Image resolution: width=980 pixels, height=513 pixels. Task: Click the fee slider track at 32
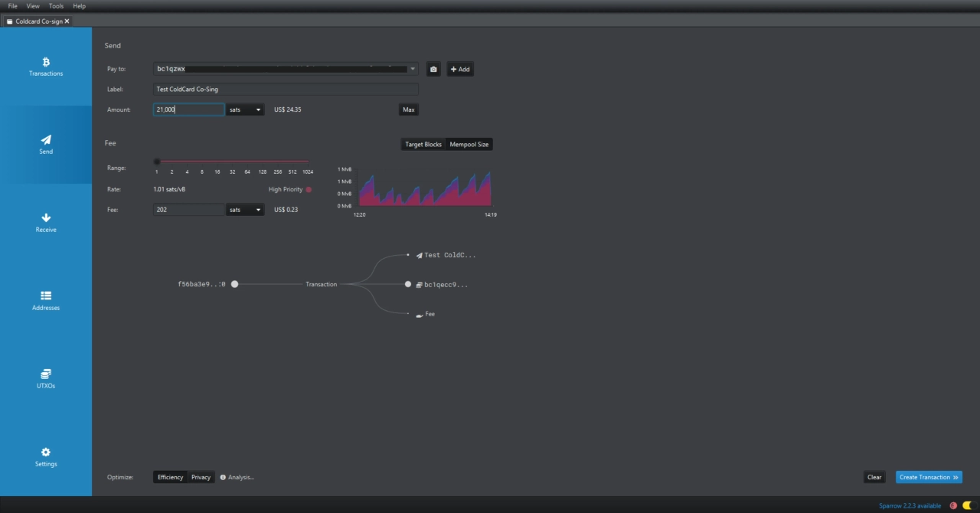pos(232,162)
